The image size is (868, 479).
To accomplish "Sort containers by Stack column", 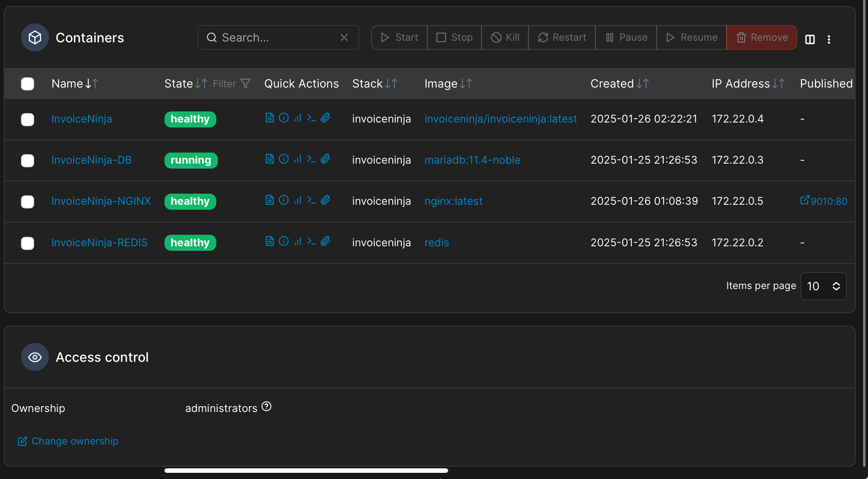I will (x=375, y=83).
